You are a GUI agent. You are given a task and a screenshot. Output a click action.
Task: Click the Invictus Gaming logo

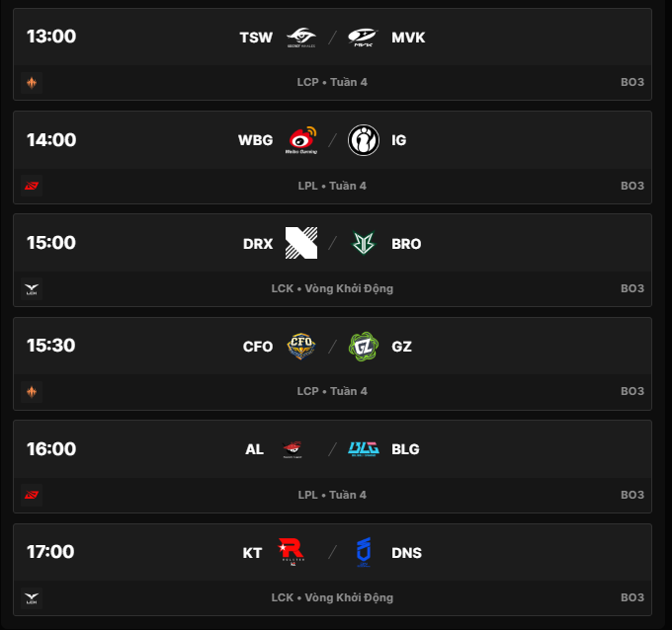363,140
